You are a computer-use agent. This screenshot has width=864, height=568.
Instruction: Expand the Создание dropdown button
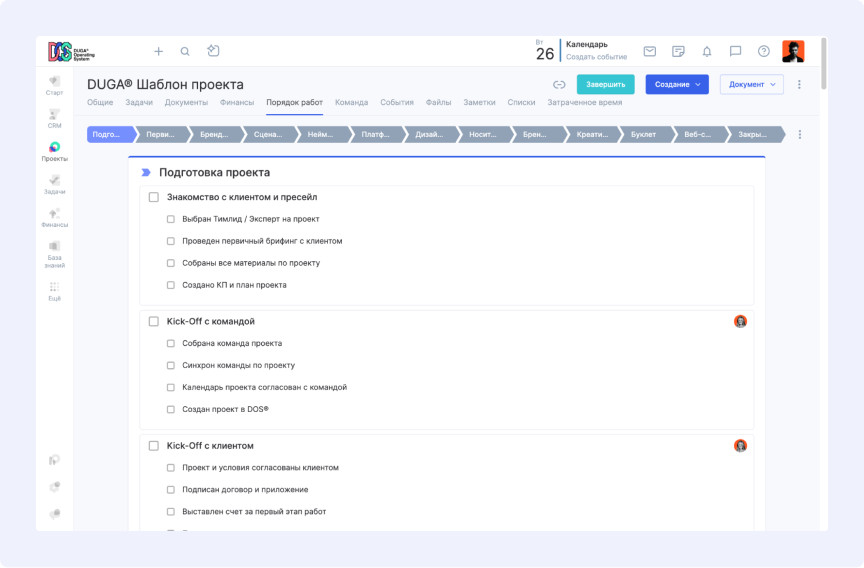[677, 84]
